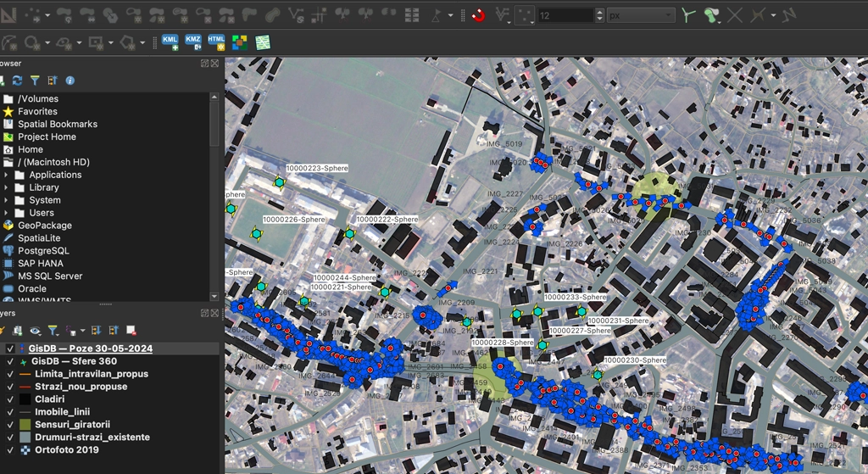Show Browser item properties info icon

coord(70,81)
